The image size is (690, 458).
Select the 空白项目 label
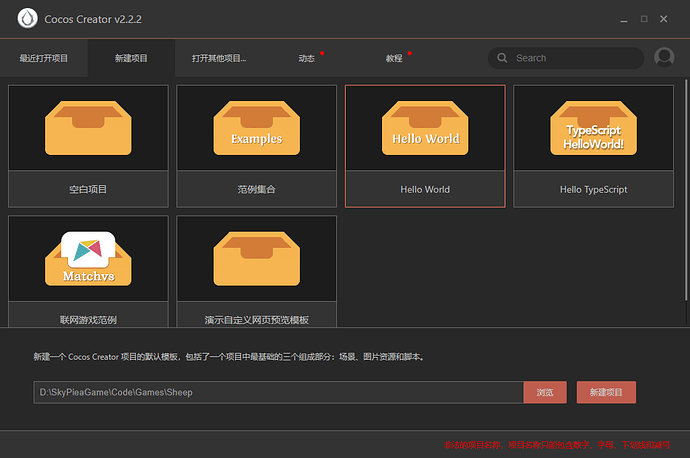point(88,189)
